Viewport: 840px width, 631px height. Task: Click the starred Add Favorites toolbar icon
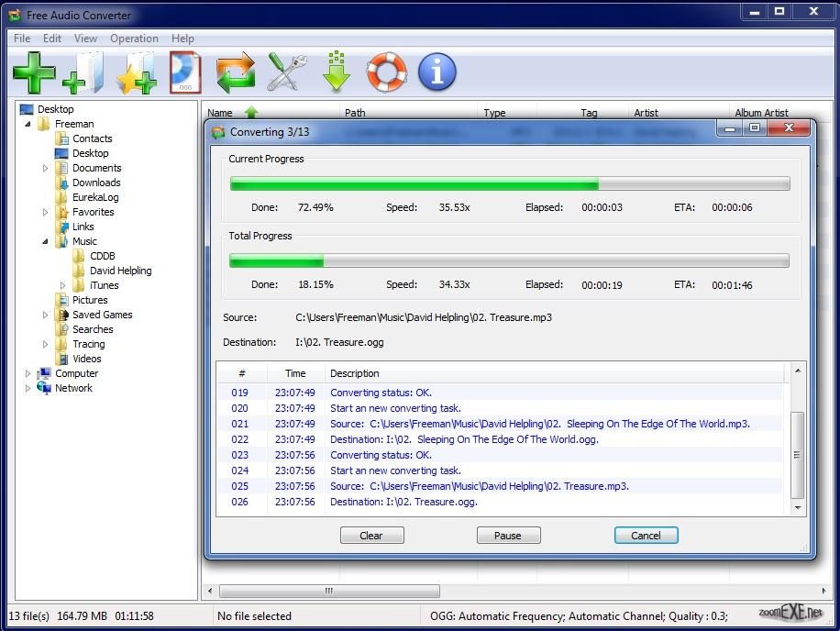136,72
